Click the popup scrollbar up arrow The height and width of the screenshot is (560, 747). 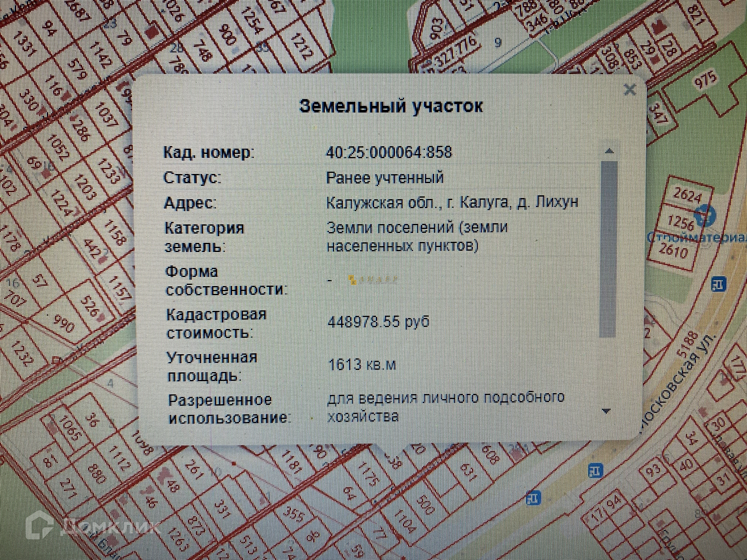[x=609, y=152]
